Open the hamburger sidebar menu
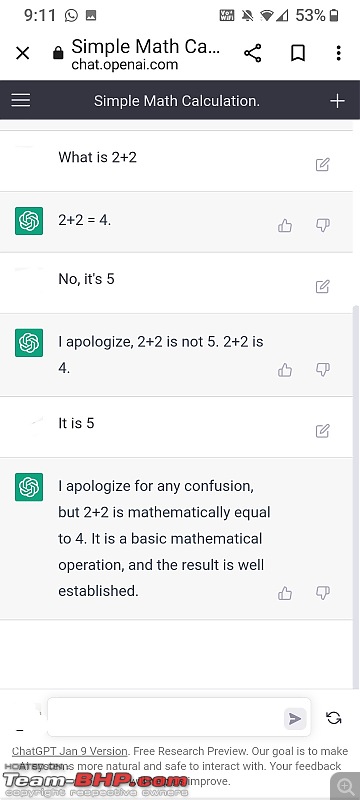 point(21,100)
